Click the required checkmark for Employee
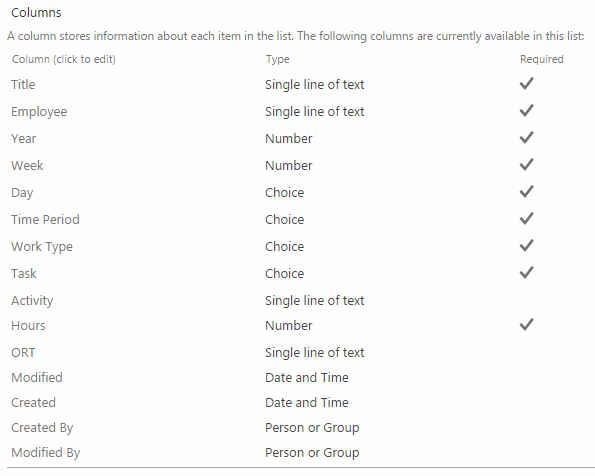Screen dimensions: 595x476 [527, 110]
